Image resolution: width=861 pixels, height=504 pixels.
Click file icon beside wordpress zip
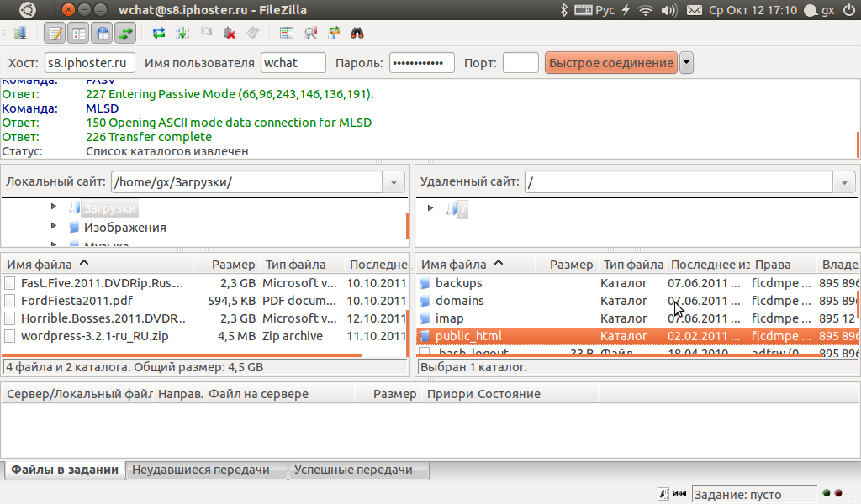click(x=9, y=336)
